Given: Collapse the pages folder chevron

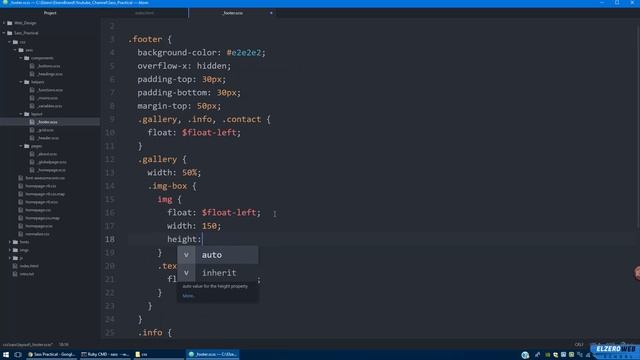Looking at the screenshot, I should click(21, 146).
